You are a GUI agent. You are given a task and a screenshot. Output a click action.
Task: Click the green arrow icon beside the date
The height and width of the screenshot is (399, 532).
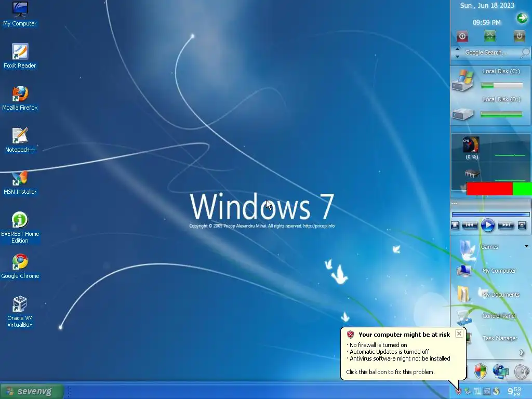[x=522, y=18]
